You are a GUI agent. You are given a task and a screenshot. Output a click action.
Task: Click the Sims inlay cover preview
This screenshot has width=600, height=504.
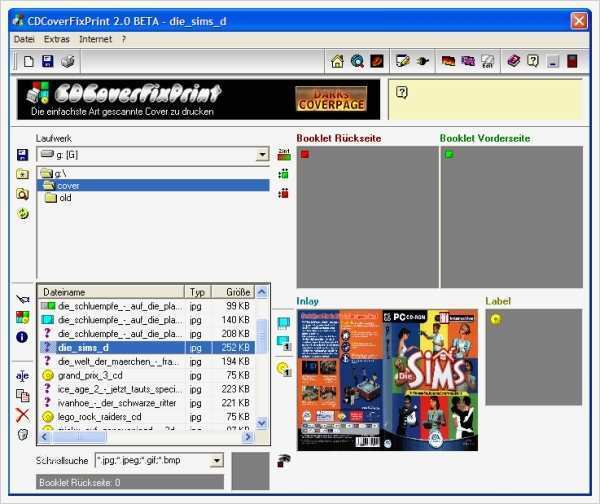(387, 380)
